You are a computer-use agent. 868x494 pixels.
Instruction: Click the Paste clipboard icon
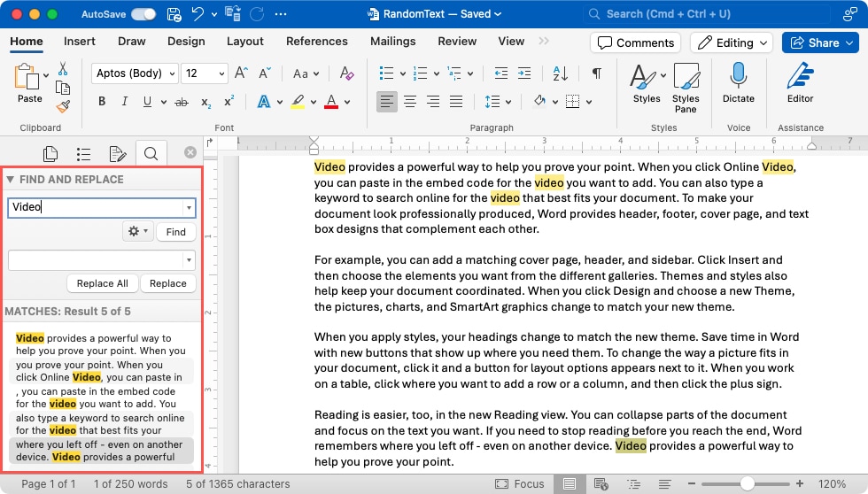click(x=26, y=76)
